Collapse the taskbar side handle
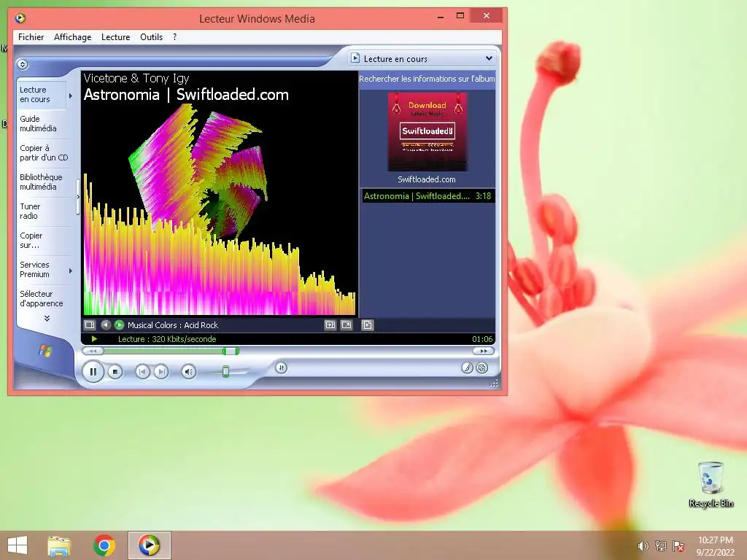The width and height of the screenshot is (747, 560). pyautogui.click(x=78, y=197)
